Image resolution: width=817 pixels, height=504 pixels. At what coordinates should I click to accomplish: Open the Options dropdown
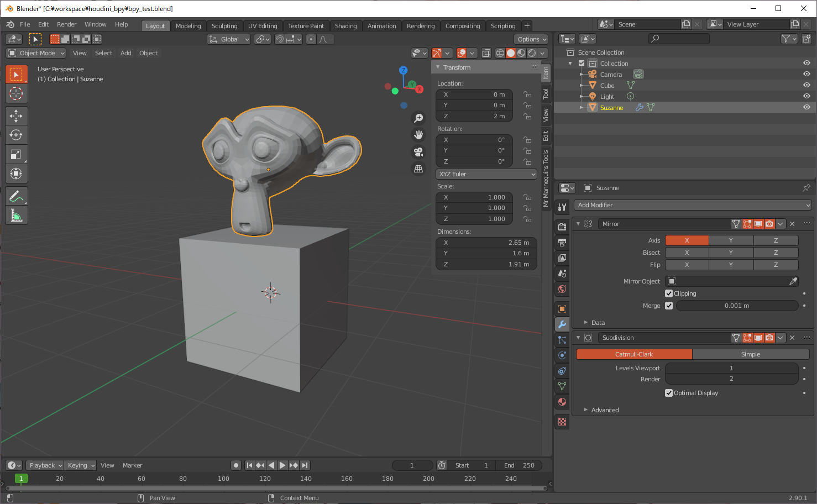coord(531,39)
